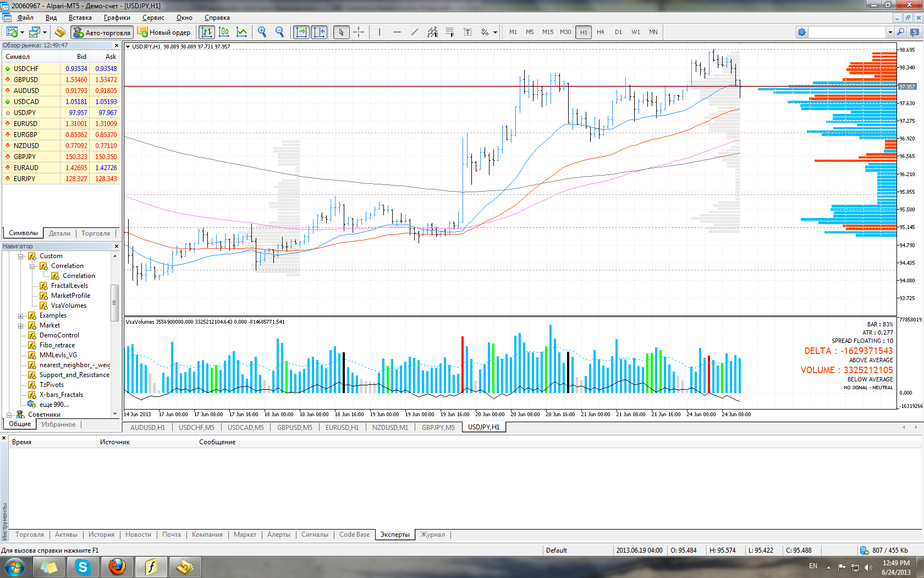Open the Детали tab in Market Watch
Screen dimensions: 924x578
pyautogui.click(x=59, y=233)
